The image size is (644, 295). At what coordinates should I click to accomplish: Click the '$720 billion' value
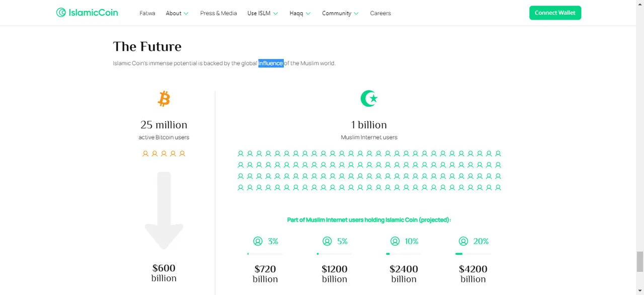pyautogui.click(x=265, y=274)
